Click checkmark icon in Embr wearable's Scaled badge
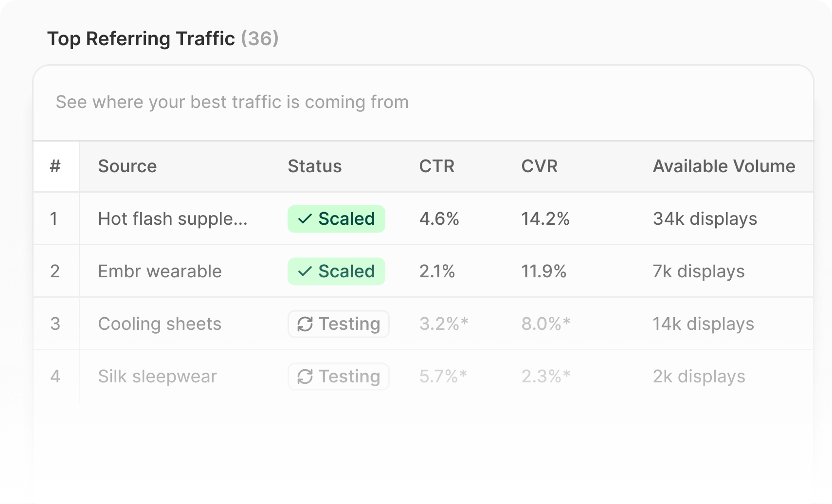 (305, 271)
